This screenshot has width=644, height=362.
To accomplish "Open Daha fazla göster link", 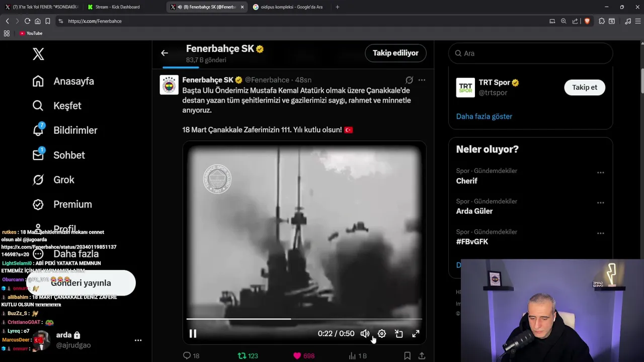I will [484, 116].
